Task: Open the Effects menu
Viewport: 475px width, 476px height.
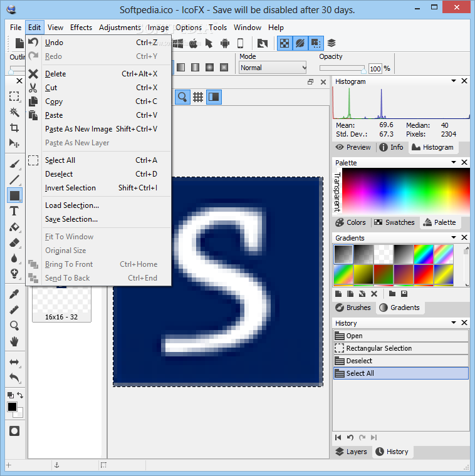Action: [x=81, y=28]
